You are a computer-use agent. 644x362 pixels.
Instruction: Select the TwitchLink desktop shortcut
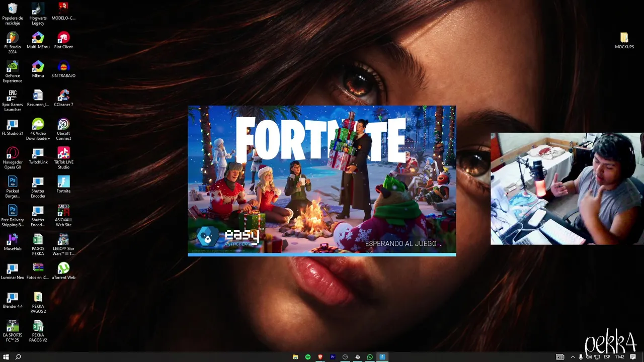[x=38, y=155]
